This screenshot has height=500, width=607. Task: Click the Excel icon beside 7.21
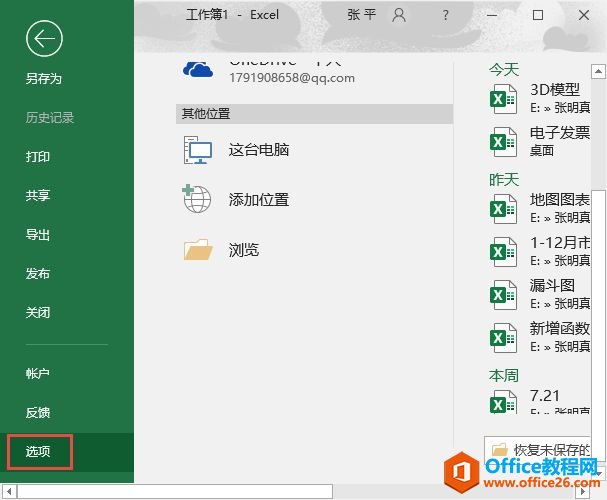(x=503, y=402)
